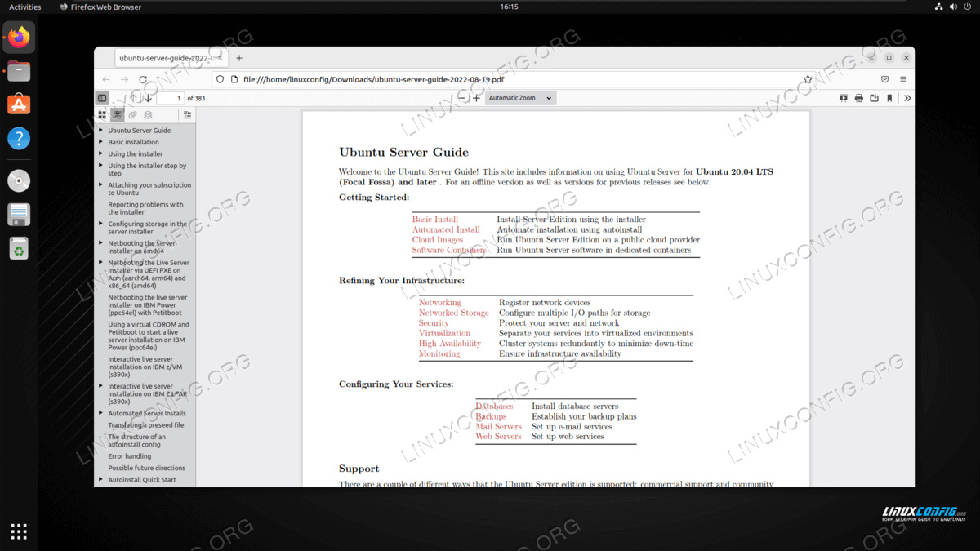980x551 pixels.
Task: Follow the Networked Storage link
Action: (x=454, y=313)
